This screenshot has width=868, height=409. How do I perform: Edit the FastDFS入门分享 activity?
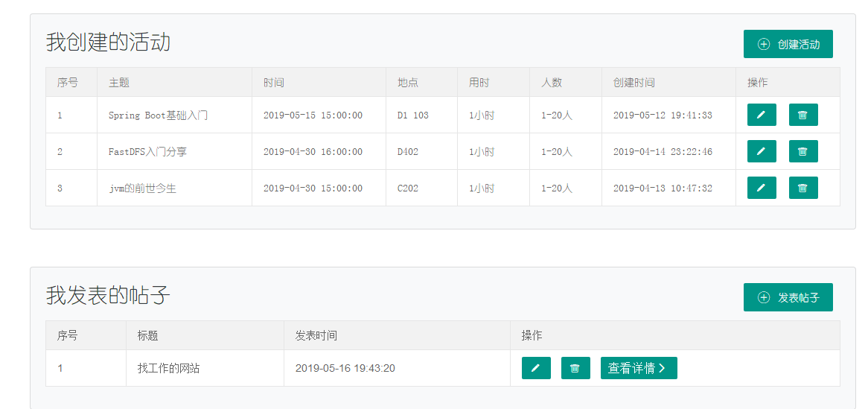761,151
